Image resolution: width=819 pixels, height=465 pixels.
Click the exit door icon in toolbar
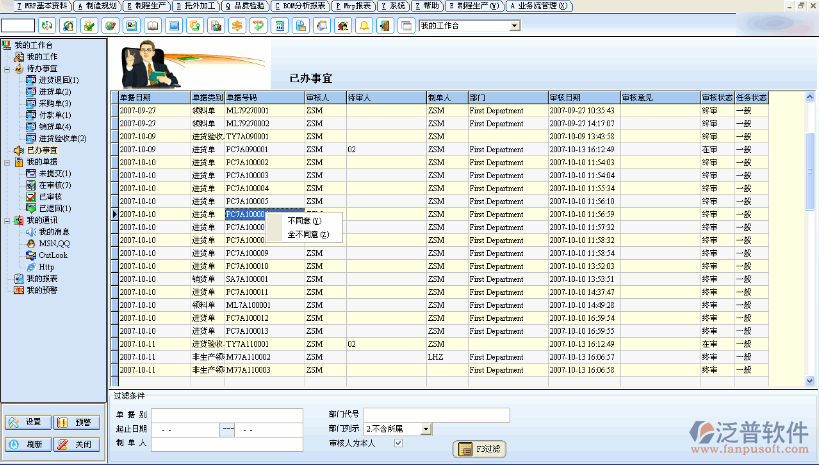[x=385, y=25]
